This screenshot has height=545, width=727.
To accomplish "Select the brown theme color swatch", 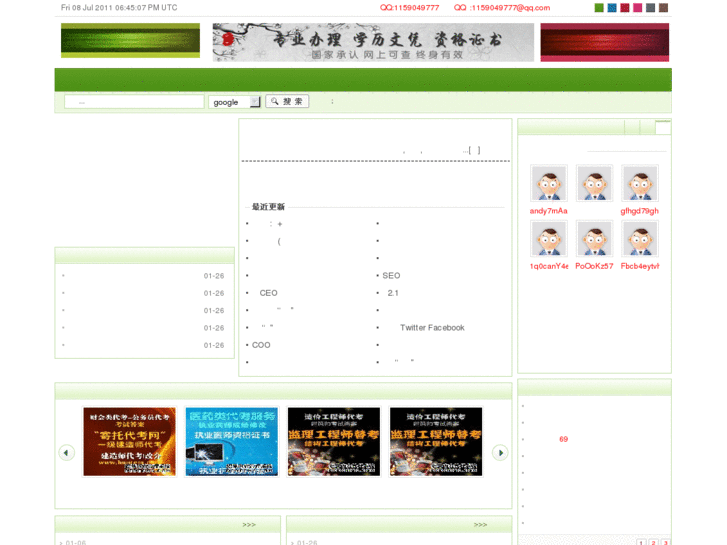I will (664, 7).
